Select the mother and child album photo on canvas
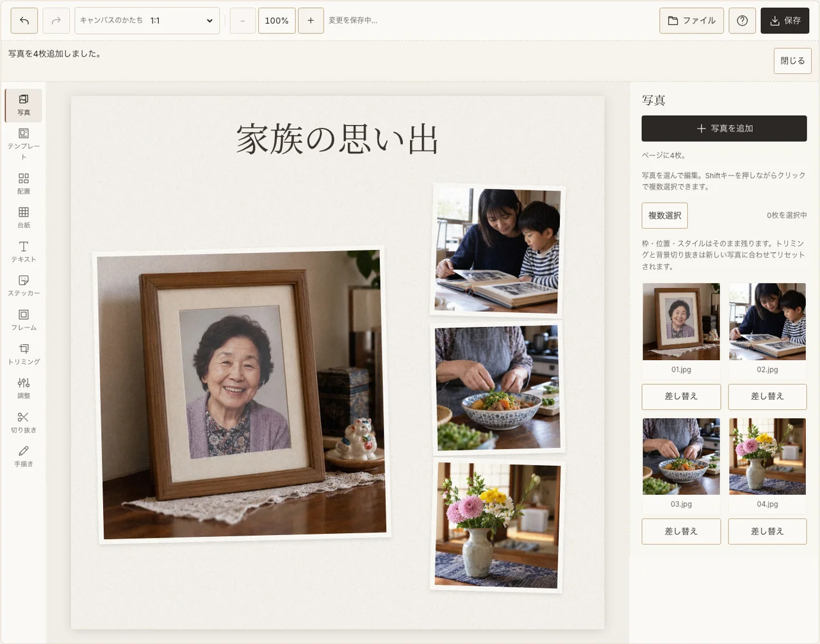This screenshot has width=820, height=644. [x=498, y=251]
